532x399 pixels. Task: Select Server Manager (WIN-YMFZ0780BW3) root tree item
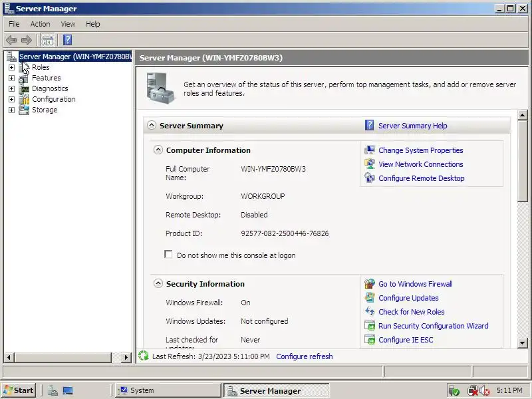tap(75, 57)
